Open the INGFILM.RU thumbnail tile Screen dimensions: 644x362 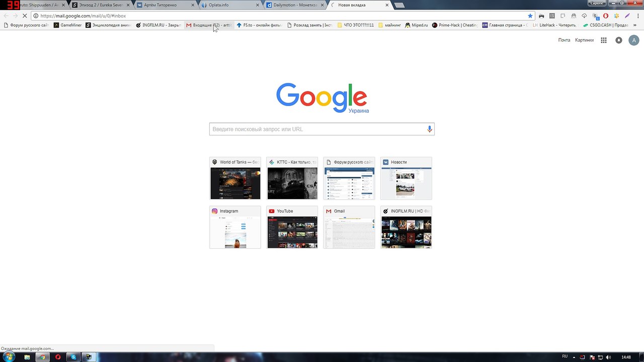click(x=406, y=227)
